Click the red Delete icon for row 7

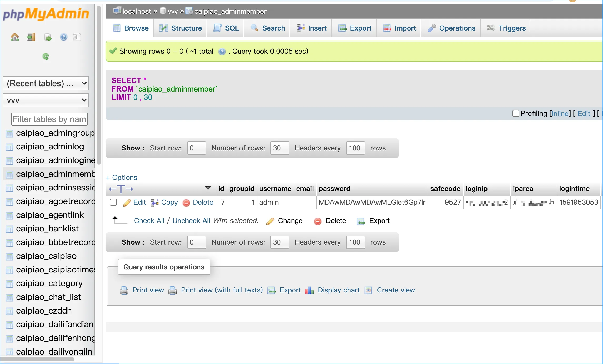pyautogui.click(x=186, y=203)
